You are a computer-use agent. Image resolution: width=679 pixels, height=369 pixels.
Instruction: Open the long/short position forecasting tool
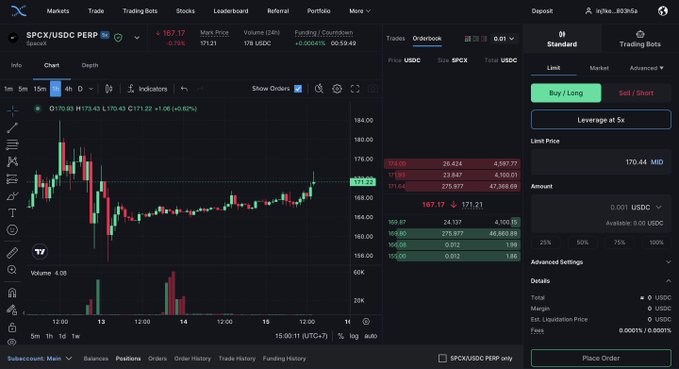coord(12,178)
